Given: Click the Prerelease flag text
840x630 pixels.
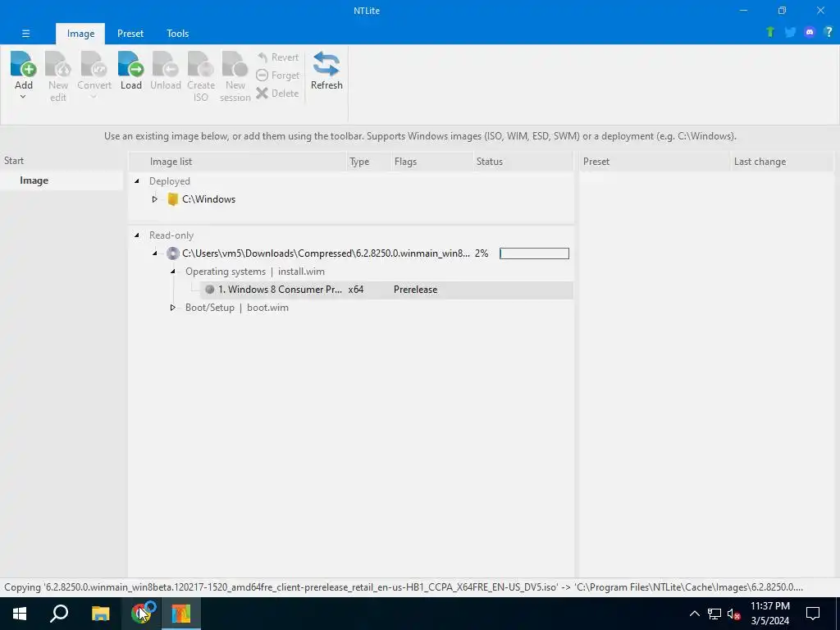Looking at the screenshot, I should 415,290.
